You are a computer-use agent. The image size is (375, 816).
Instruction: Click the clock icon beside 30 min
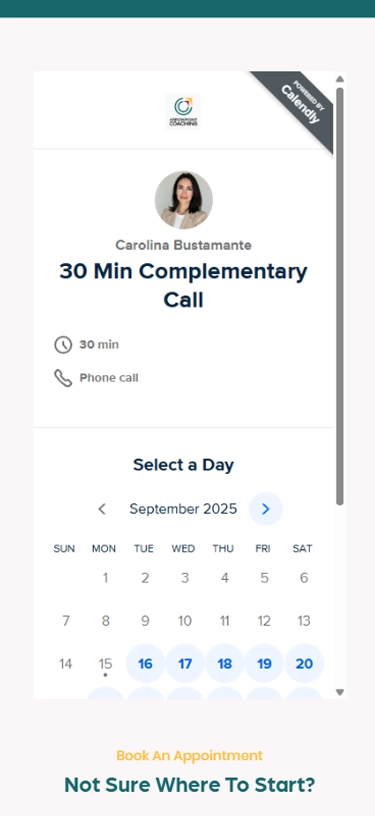(63, 345)
